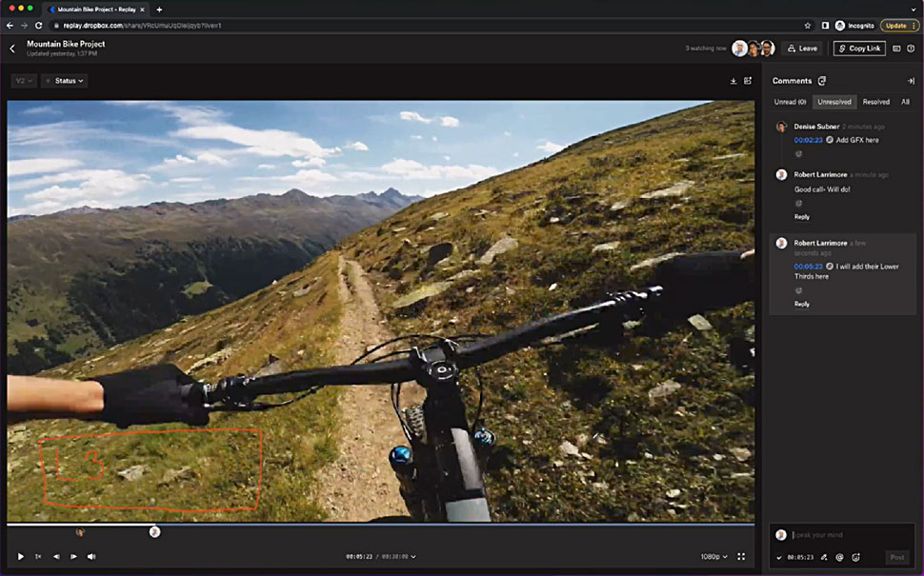924x576 pixels.
Task: Open the help question mark icon
Action: pos(911,49)
